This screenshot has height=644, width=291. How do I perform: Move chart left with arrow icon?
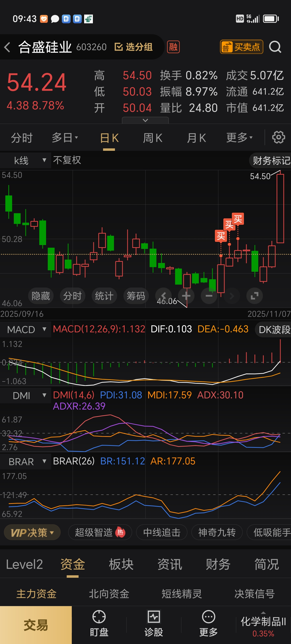[163, 296]
